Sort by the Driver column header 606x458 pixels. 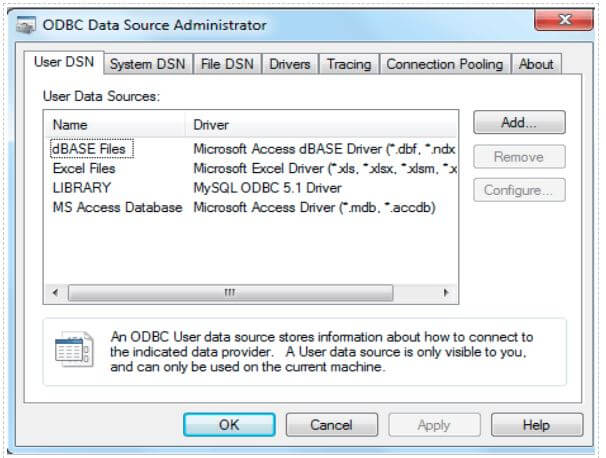pos(321,125)
